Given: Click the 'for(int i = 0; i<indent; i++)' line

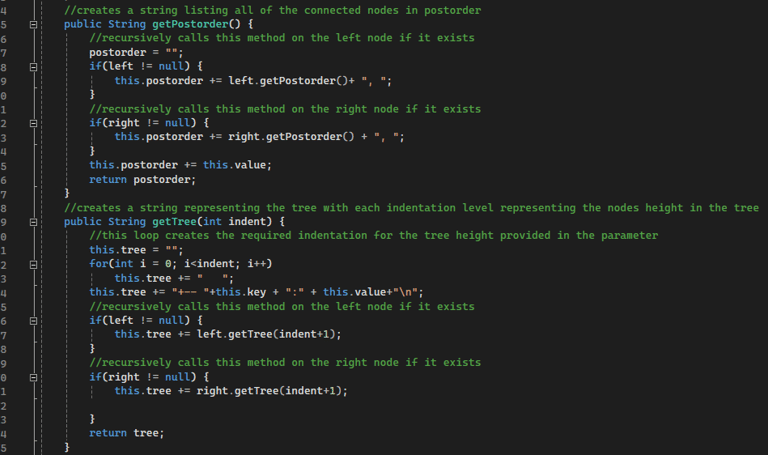Looking at the screenshot, I should 181,264.
